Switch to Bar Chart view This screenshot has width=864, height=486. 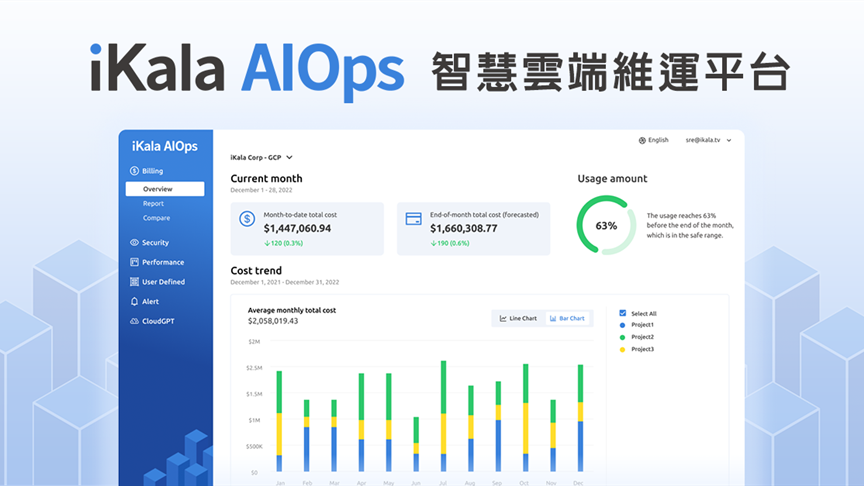tap(567, 318)
